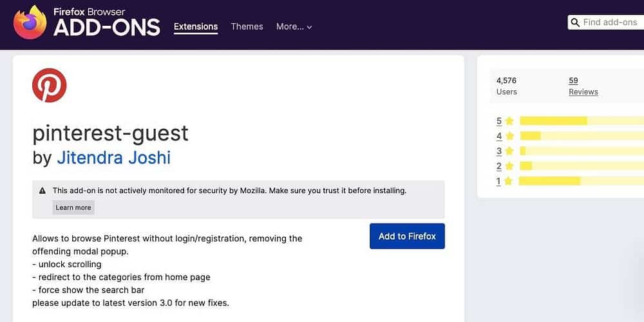Click the warning triangle icon in notice
Image resolution: width=644 pixels, height=322 pixels.
(x=43, y=191)
